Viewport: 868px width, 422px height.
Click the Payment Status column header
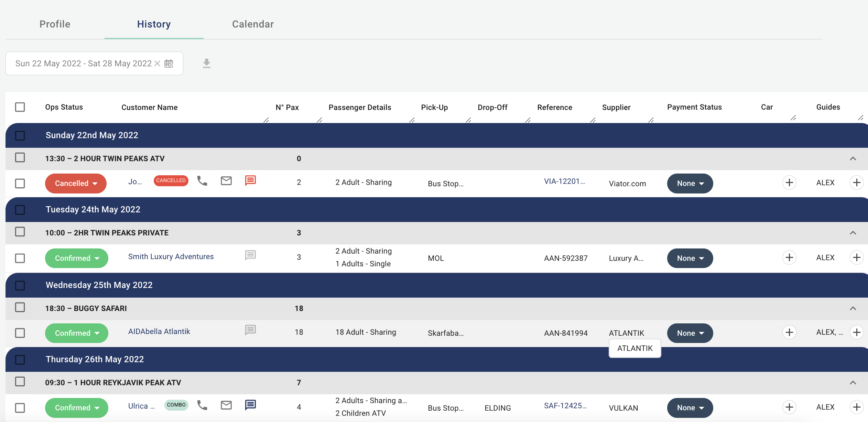694,107
